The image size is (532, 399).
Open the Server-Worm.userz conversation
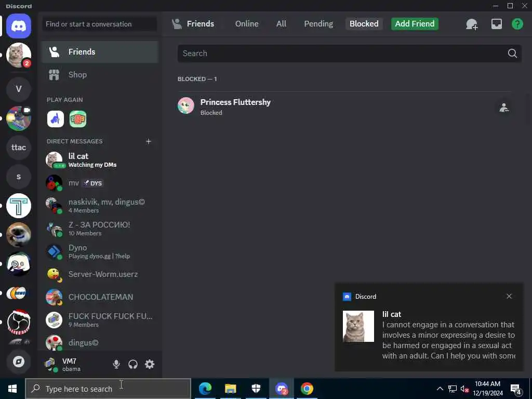[100, 274]
